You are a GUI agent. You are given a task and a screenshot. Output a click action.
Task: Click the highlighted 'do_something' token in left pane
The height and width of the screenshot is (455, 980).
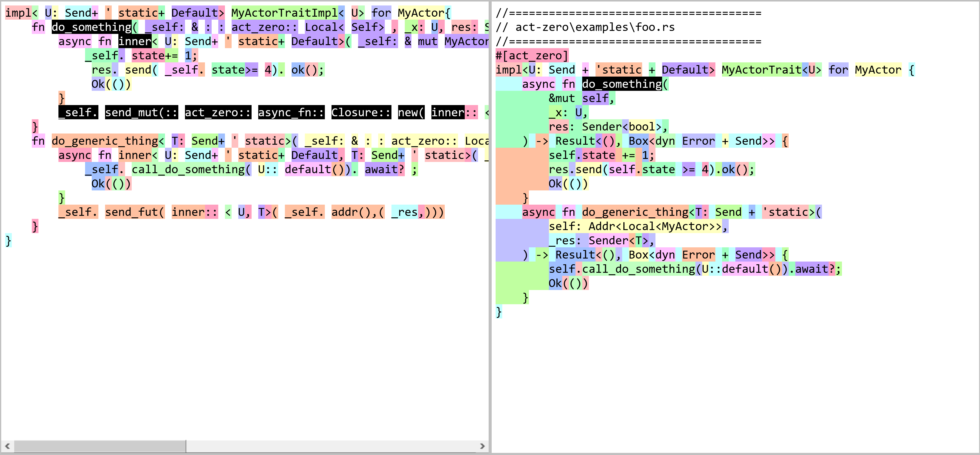(x=91, y=27)
